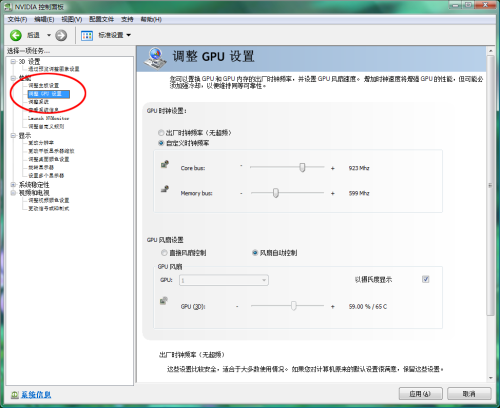Image resolution: width=500 pixels, height=408 pixels.
Task: Select factory clock frequency (no overclock) radio
Action: [x=161, y=133]
